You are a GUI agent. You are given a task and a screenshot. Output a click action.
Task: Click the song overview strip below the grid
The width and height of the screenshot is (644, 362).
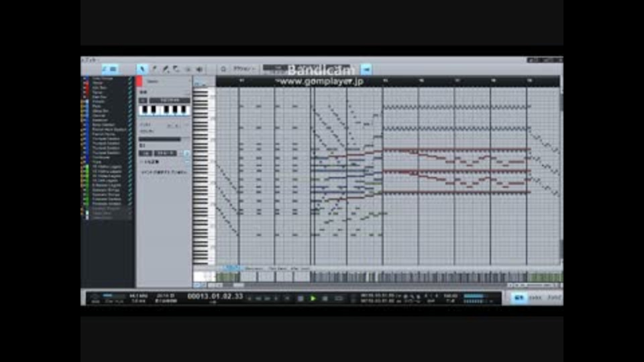pos(389,277)
